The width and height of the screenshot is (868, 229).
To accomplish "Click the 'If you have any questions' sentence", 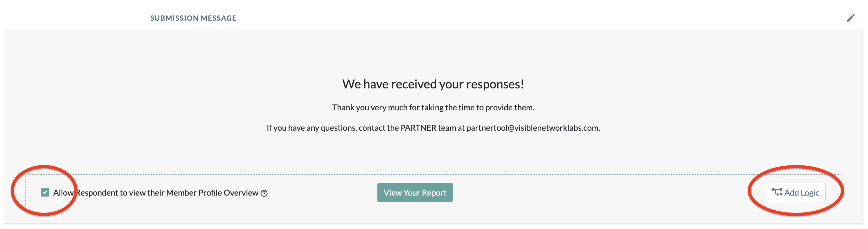I will coord(433,128).
